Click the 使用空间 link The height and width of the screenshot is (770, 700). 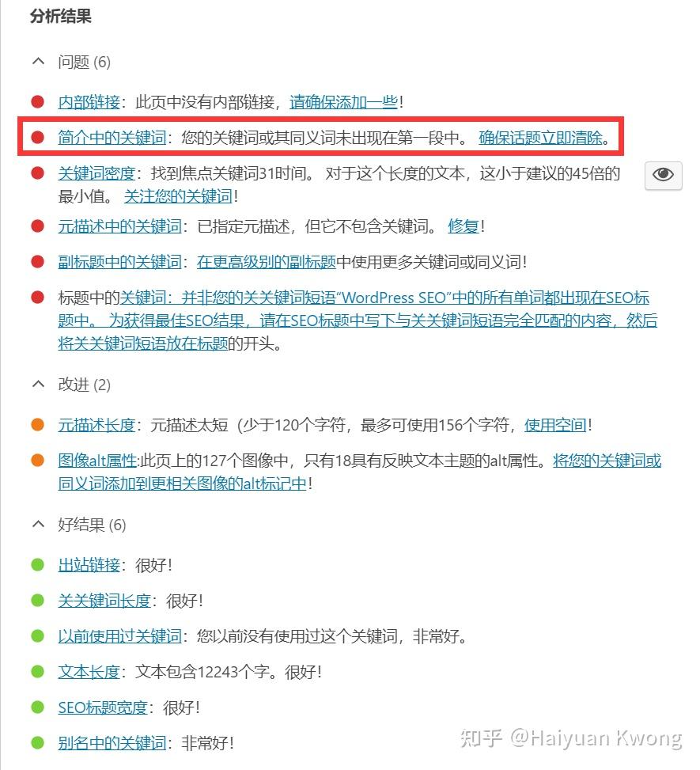[555, 425]
